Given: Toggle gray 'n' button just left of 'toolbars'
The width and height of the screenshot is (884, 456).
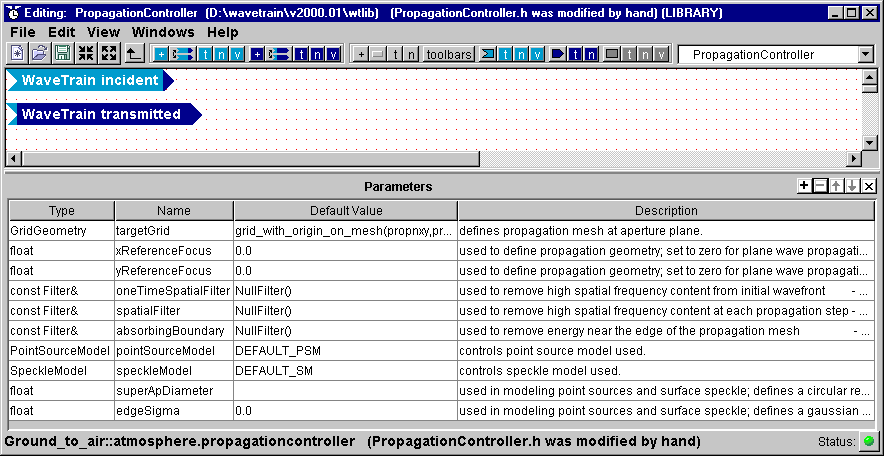Looking at the screenshot, I should 412,54.
